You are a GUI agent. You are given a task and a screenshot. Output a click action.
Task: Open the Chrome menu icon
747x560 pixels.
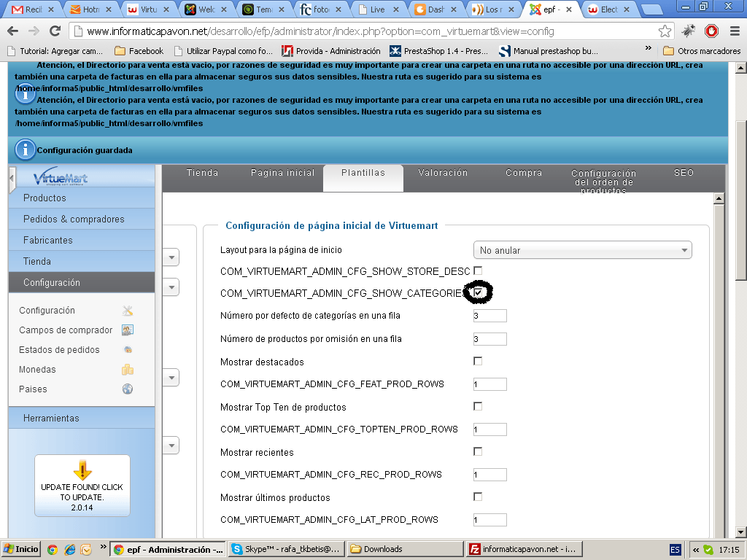coord(735,31)
